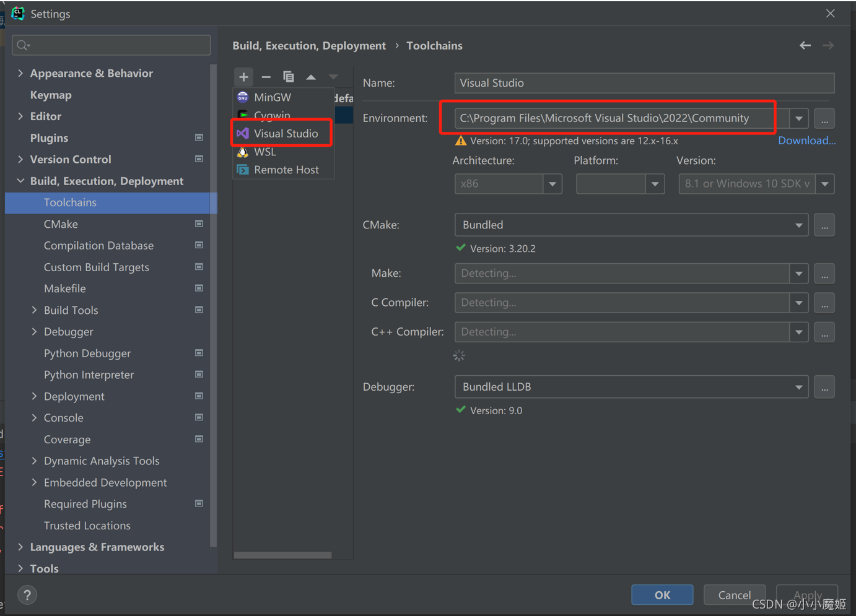Click the Download link for Visual Studio
The height and width of the screenshot is (616, 856).
click(806, 141)
